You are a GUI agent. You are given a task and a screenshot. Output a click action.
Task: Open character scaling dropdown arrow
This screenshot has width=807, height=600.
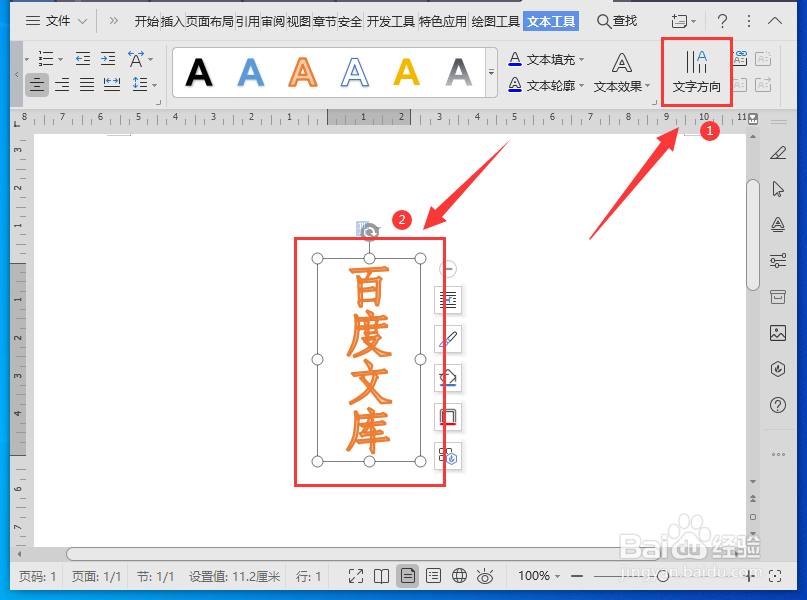click(x=150, y=59)
